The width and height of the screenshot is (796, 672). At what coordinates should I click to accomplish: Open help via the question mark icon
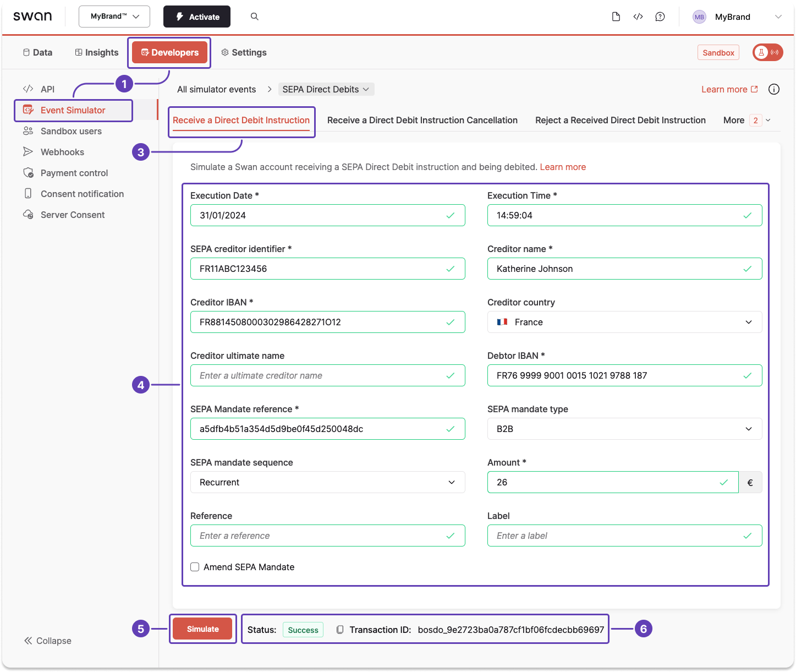click(660, 17)
